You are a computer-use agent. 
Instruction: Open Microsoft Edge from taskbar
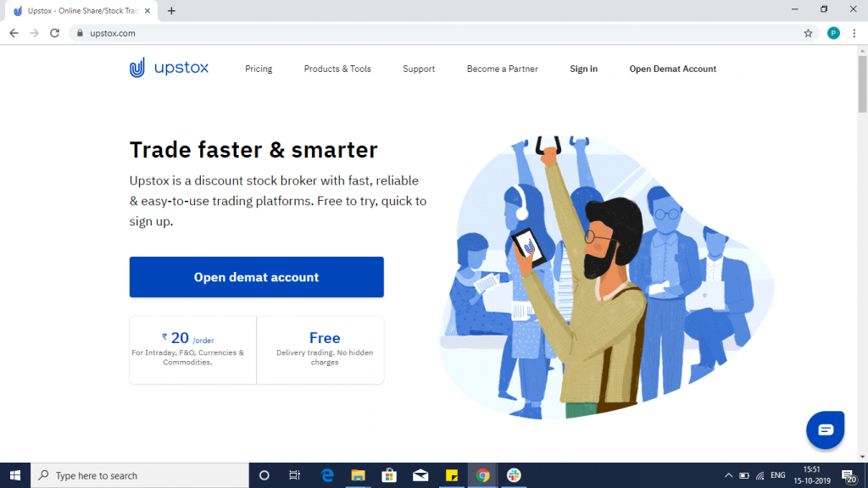point(327,475)
